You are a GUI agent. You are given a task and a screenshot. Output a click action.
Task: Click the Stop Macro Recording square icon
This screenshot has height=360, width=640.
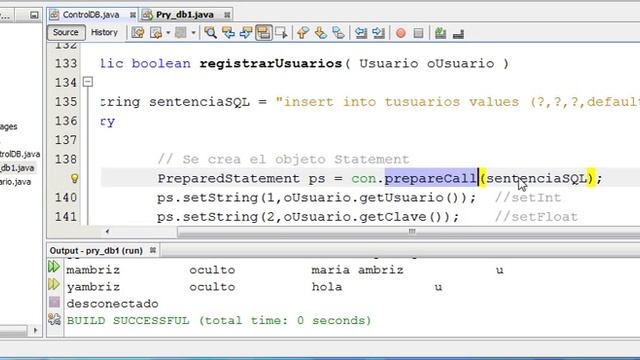click(418, 33)
